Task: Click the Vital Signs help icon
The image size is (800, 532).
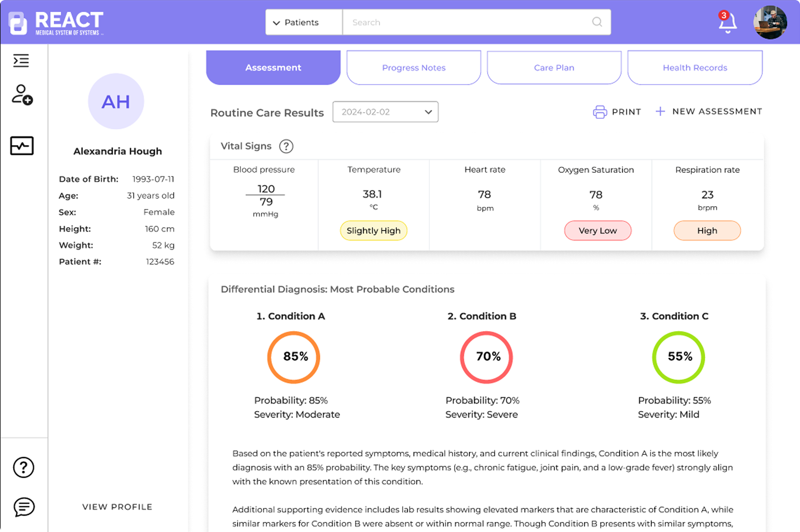Action: coord(286,146)
